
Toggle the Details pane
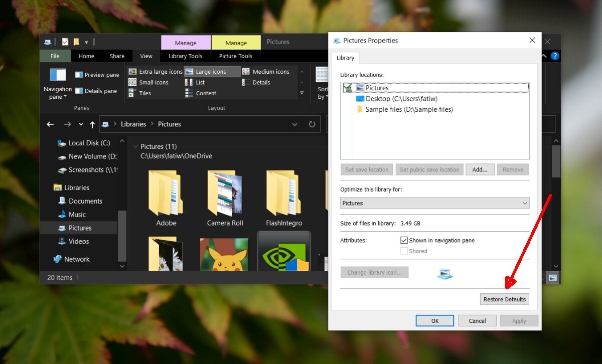(x=96, y=91)
